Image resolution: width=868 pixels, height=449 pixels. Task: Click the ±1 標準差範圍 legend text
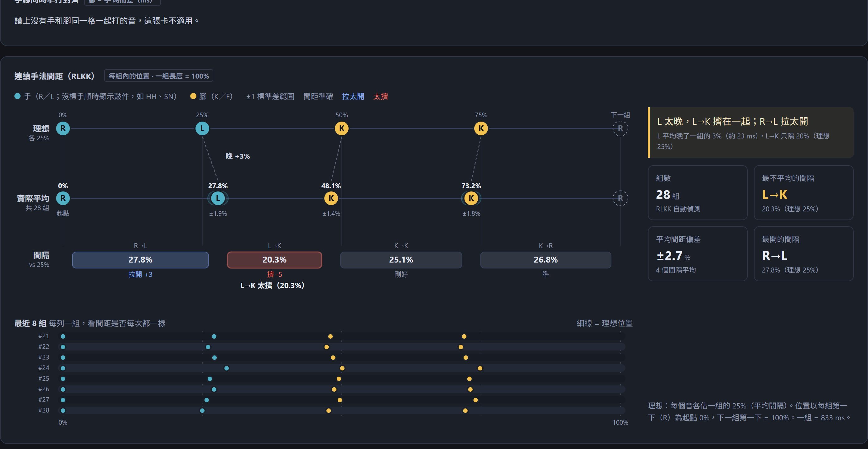[x=270, y=96]
